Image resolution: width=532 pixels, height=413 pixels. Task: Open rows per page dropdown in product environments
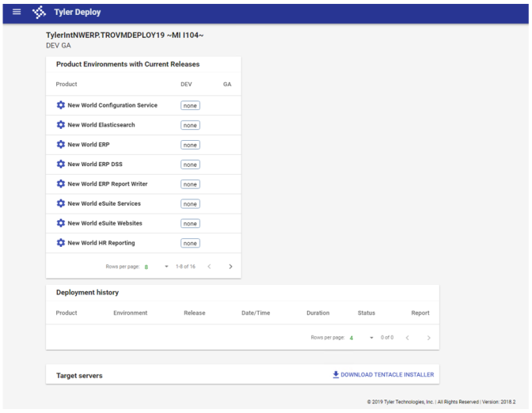coord(157,267)
